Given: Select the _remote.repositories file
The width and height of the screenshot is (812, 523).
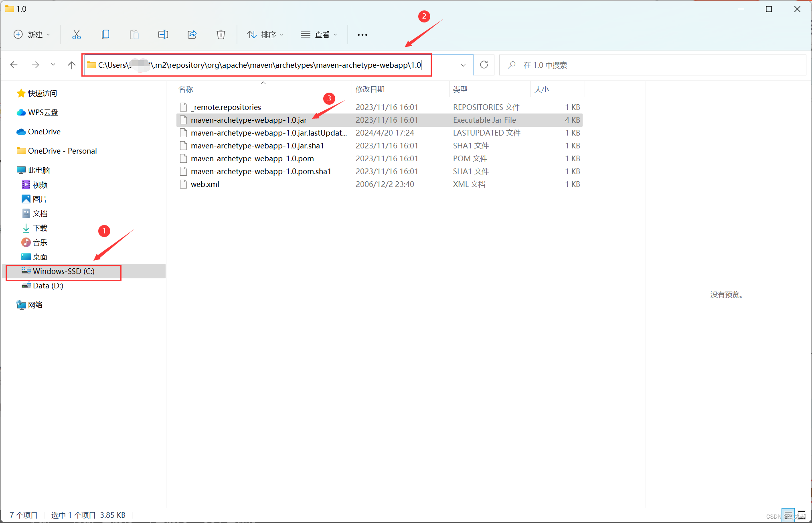Looking at the screenshot, I should pos(379,107).
